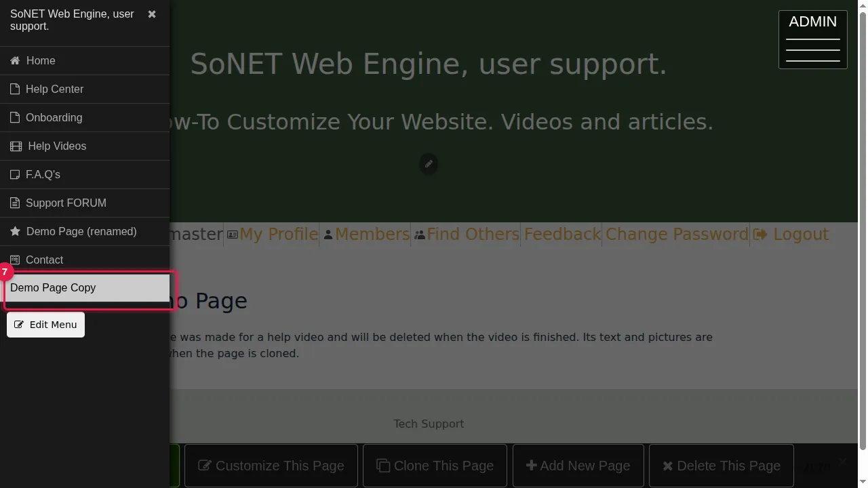Image resolution: width=868 pixels, height=488 pixels.
Task: Click the site title heading text
Action: pyautogui.click(x=429, y=64)
